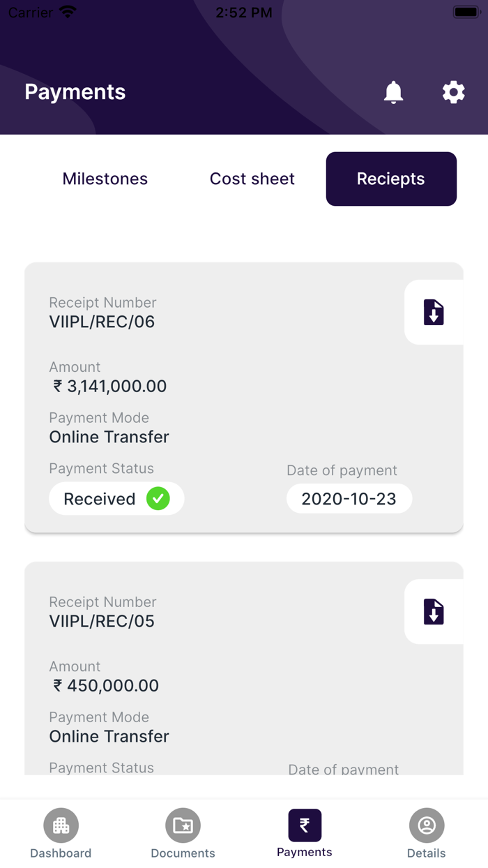
Task: Open the Details section
Action: click(426, 832)
